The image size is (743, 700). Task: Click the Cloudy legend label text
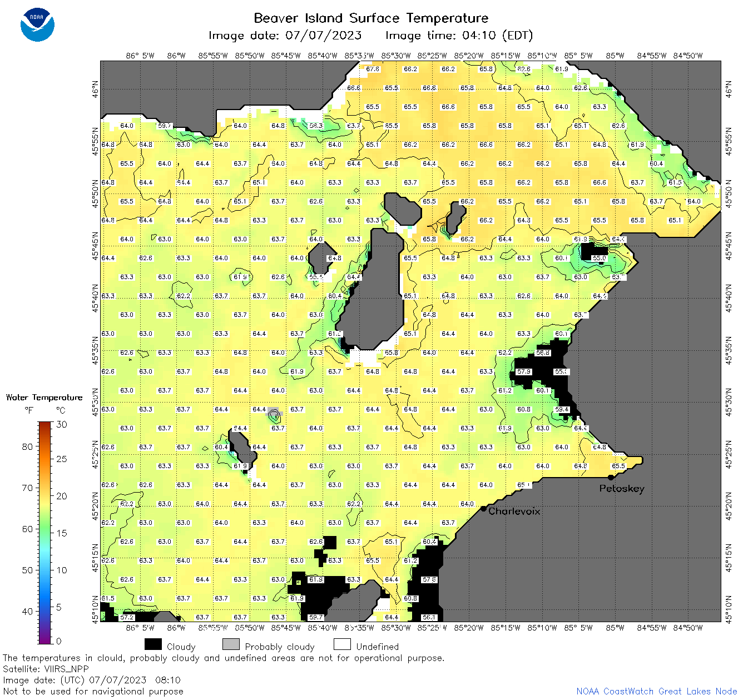tap(181, 647)
